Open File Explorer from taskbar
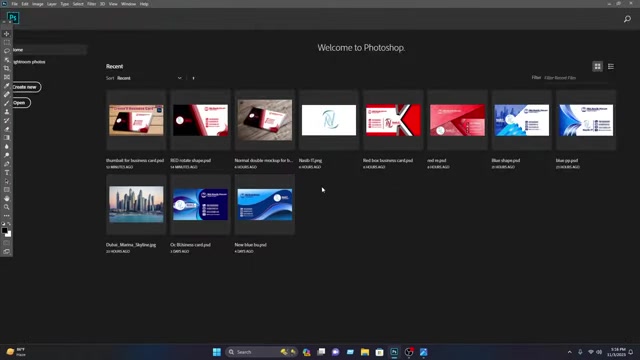640x360 pixels. click(x=365, y=352)
